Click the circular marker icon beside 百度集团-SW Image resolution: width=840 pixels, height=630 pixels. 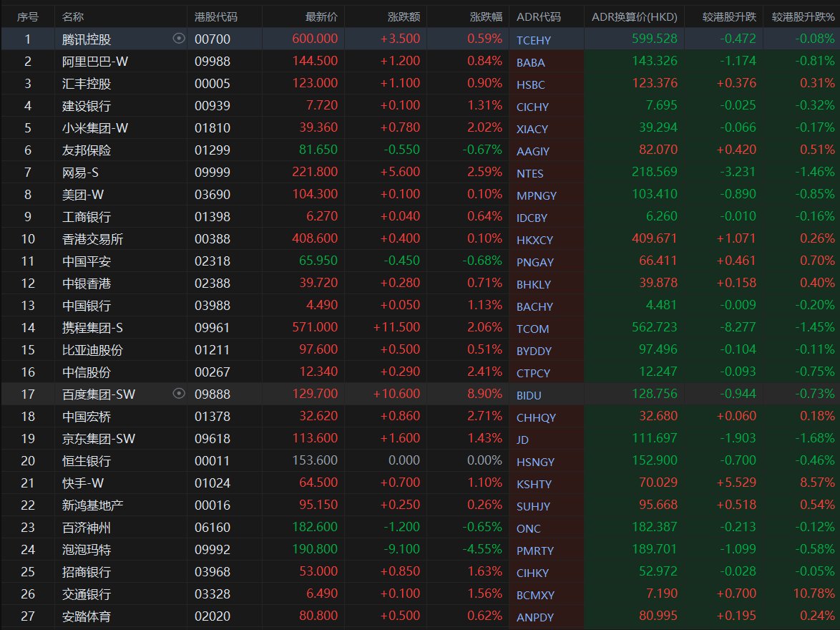tap(179, 393)
